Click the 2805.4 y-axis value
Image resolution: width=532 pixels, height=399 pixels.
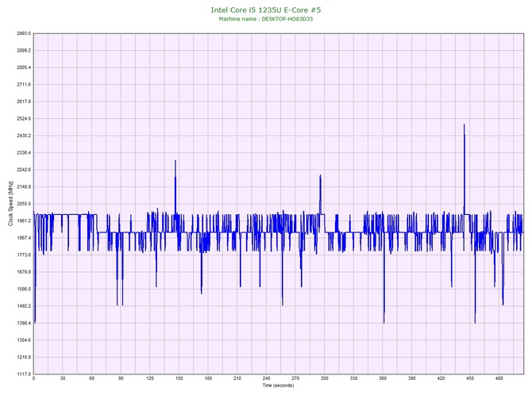tap(24, 67)
